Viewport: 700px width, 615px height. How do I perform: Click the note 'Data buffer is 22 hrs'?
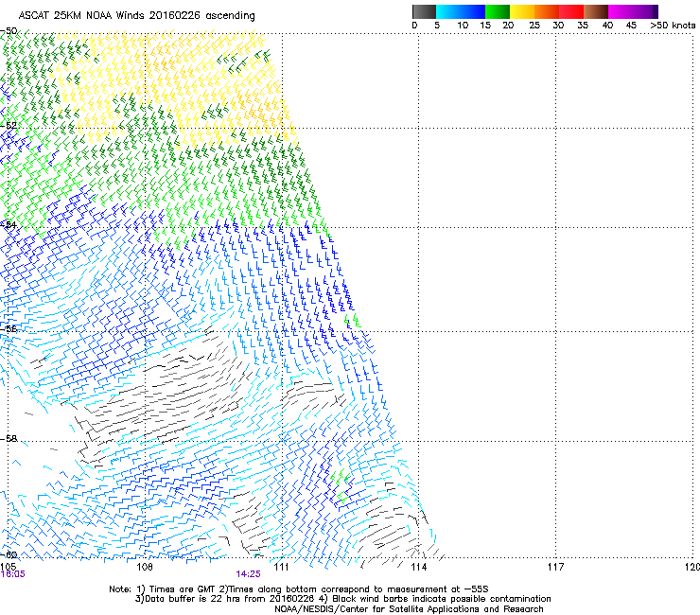click(192, 599)
